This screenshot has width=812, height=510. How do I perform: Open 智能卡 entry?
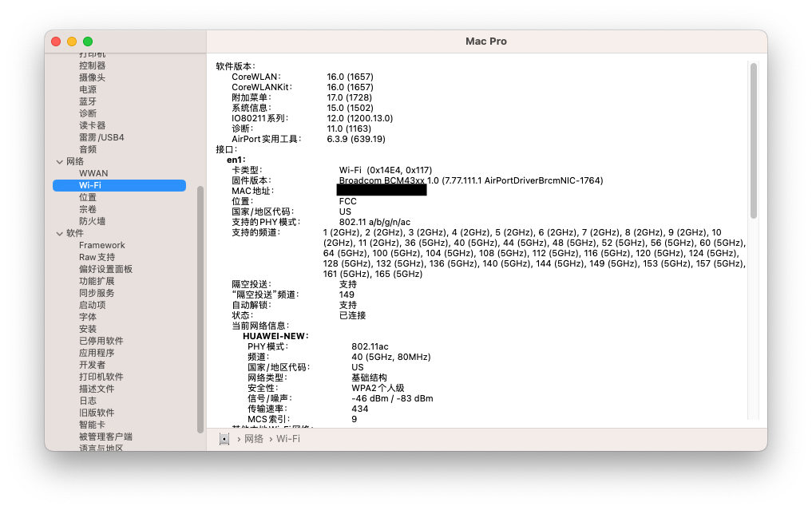pyautogui.click(x=92, y=425)
